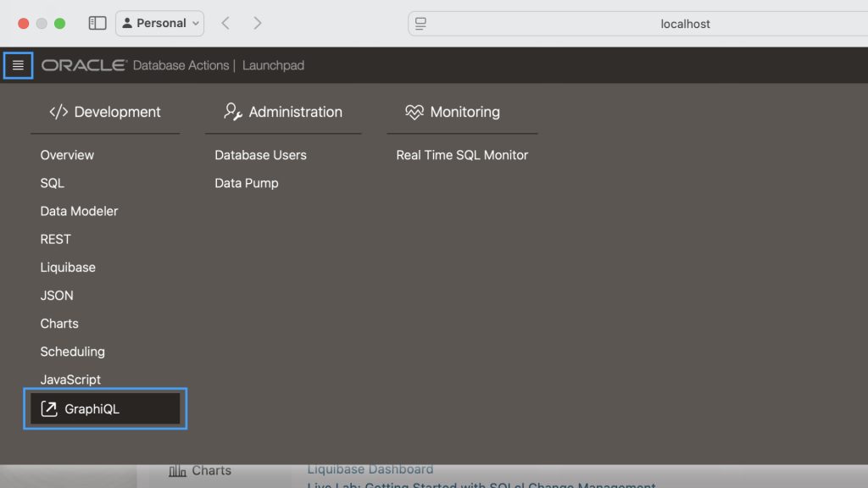Go forward in browser history

click(258, 23)
